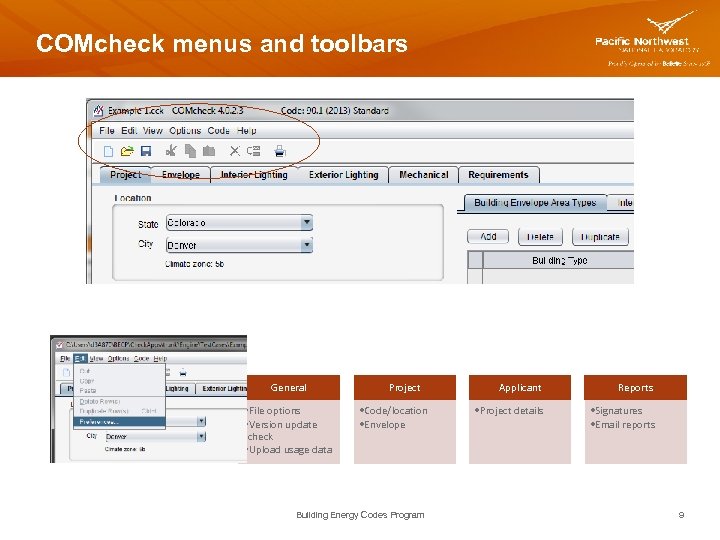Click the Paste clipboard icon in toolbar
Screen dimensions: 720x540
[x=209, y=151]
